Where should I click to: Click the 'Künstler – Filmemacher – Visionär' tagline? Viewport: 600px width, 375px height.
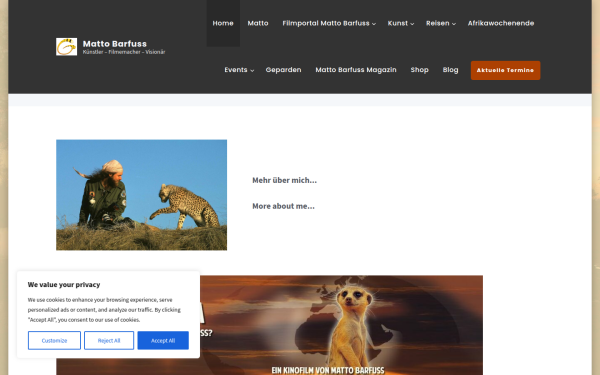point(124,52)
